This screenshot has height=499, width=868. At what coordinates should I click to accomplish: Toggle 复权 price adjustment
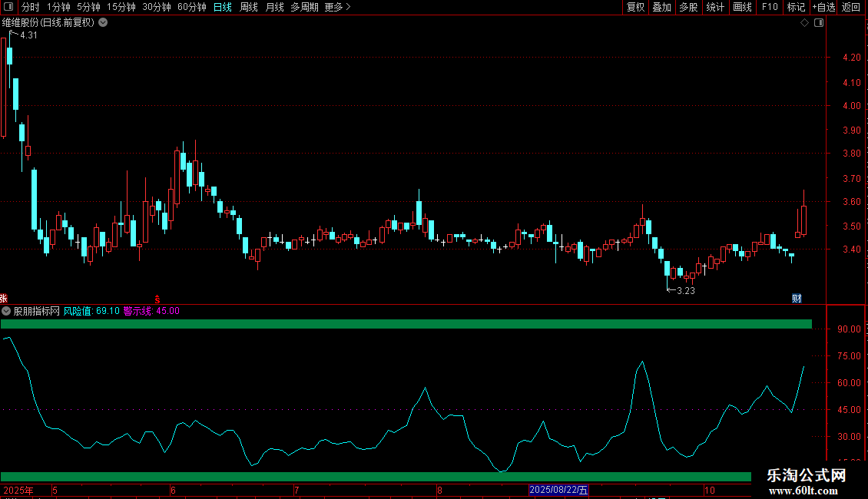(635, 7)
